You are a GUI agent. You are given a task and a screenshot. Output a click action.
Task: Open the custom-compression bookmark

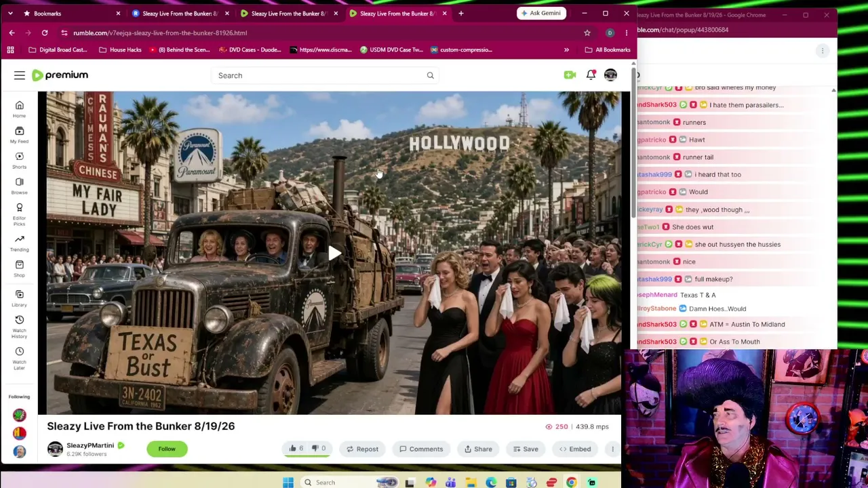pos(461,49)
